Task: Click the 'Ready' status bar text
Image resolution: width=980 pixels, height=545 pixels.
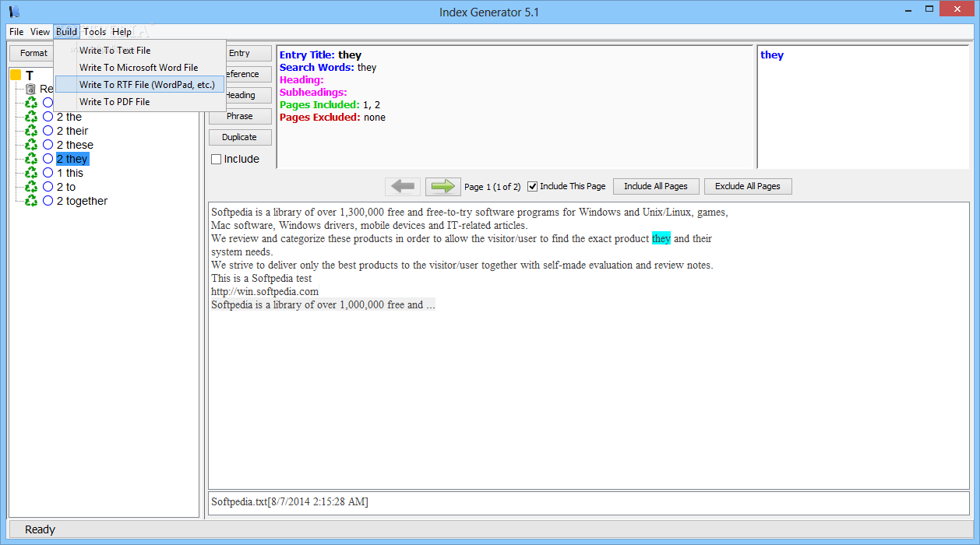Action: (x=40, y=529)
